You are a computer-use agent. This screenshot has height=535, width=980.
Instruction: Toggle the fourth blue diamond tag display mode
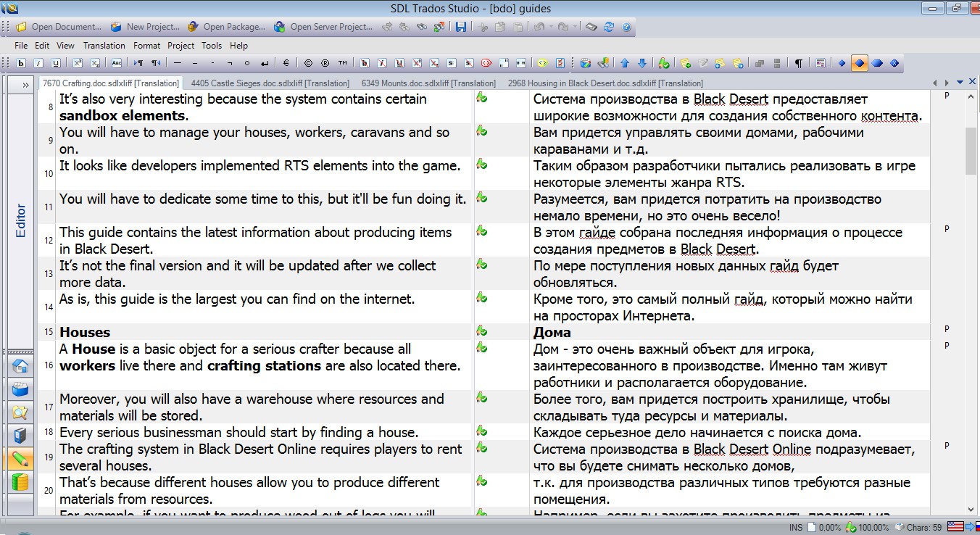[x=894, y=63]
